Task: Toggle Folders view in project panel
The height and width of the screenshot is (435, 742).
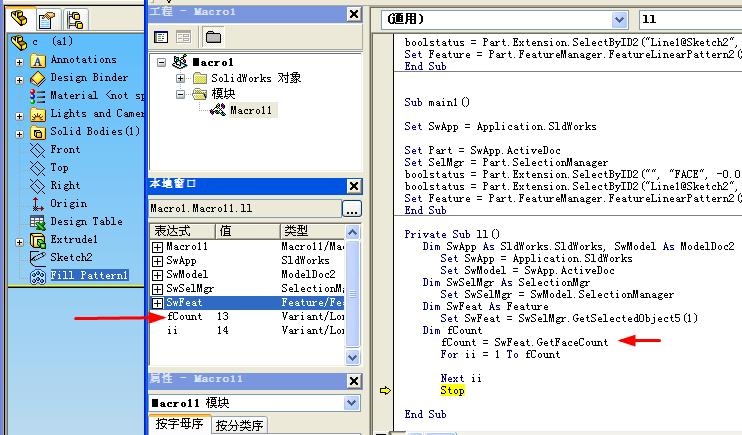Action: [x=213, y=37]
